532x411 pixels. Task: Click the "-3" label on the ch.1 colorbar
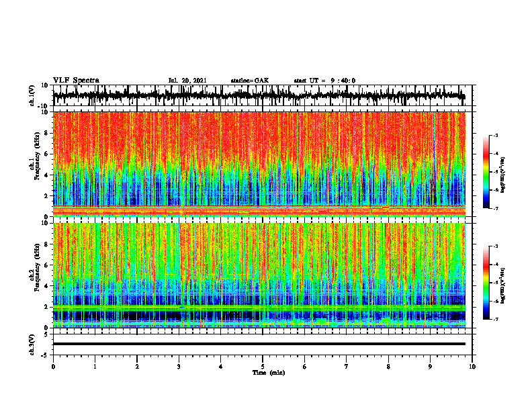tap(496, 135)
